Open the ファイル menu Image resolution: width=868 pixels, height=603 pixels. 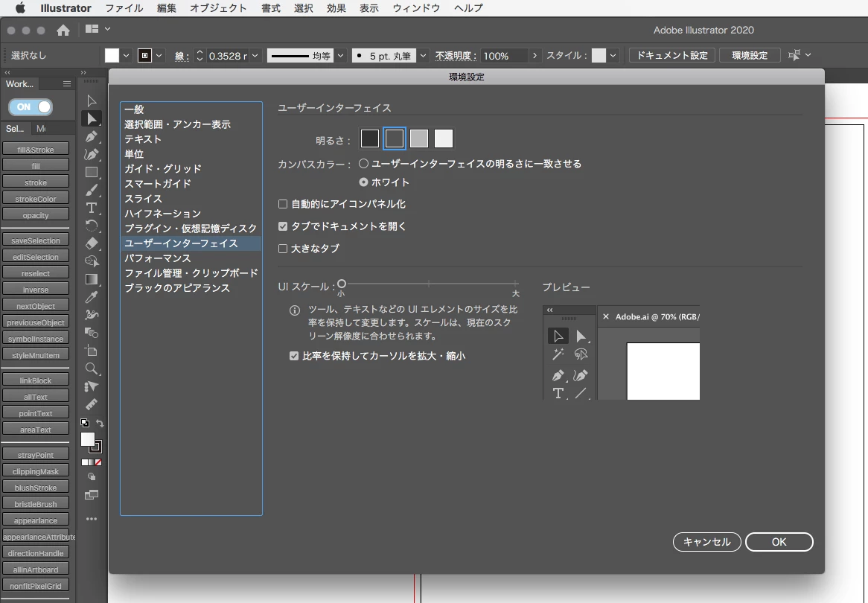tap(124, 8)
